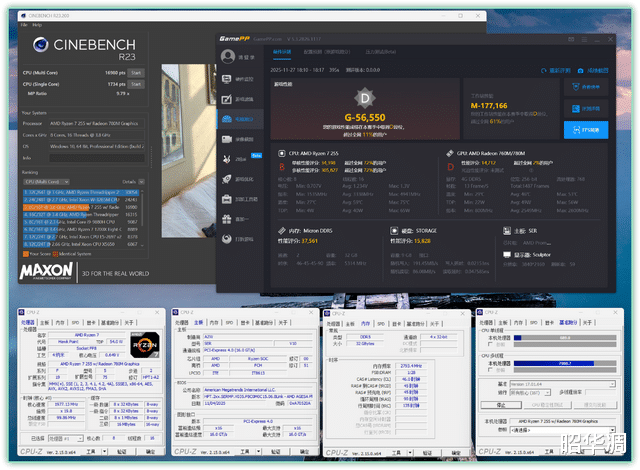This screenshot has width=640, height=470.
Task: Switch to the second GamePP top tab
Action: 327,52
